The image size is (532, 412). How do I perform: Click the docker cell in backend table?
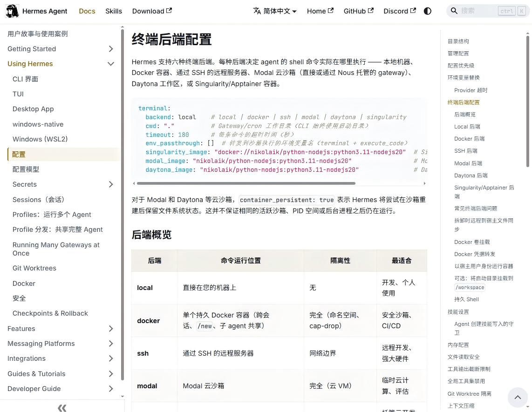(154, 320)
